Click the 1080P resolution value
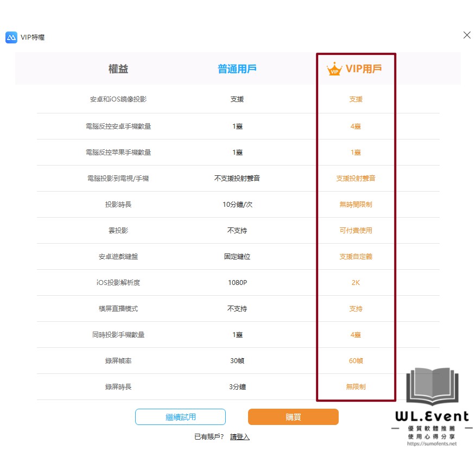476x476 pixels. point(237,283)
